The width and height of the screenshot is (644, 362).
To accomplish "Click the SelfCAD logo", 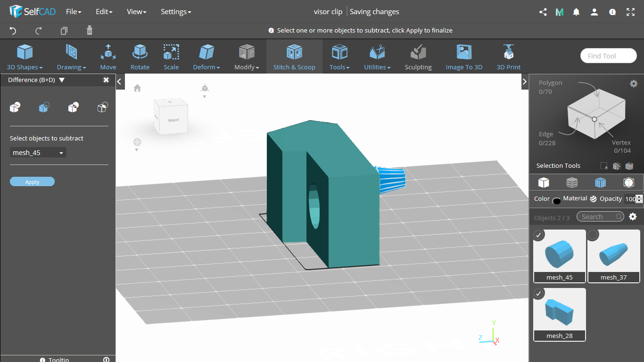I will pos(32,11).
